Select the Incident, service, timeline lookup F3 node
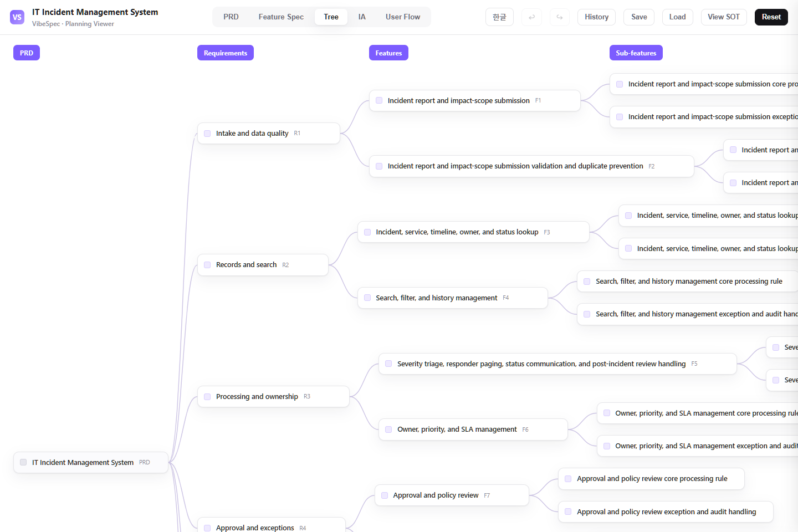 [x=473, y=232]
